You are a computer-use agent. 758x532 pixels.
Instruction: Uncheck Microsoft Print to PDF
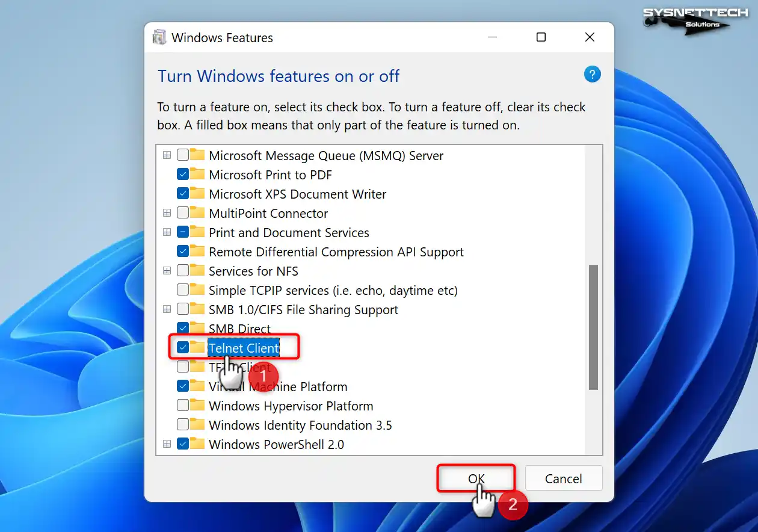click(x=183, y=175)
